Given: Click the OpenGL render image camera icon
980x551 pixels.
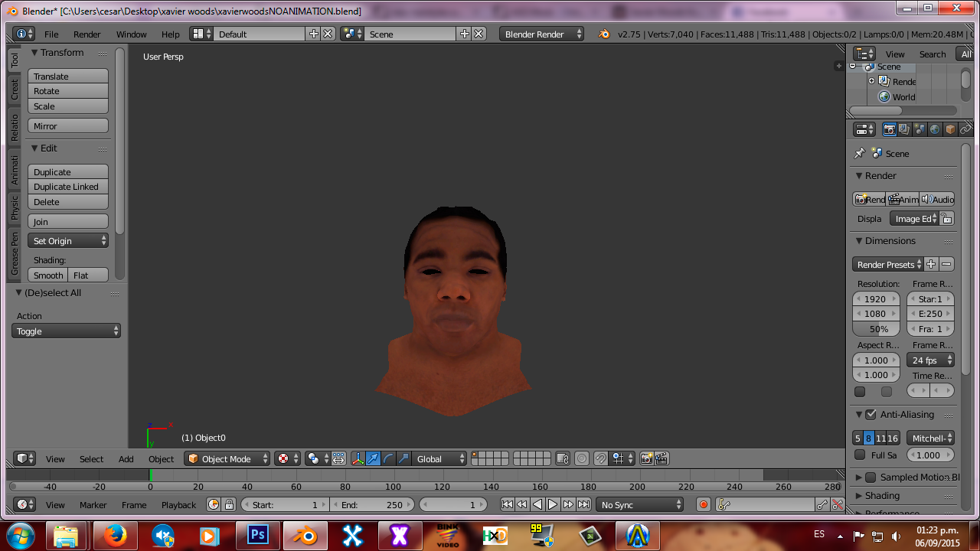Looking at the screenshot, I should [x=647, y=458].
